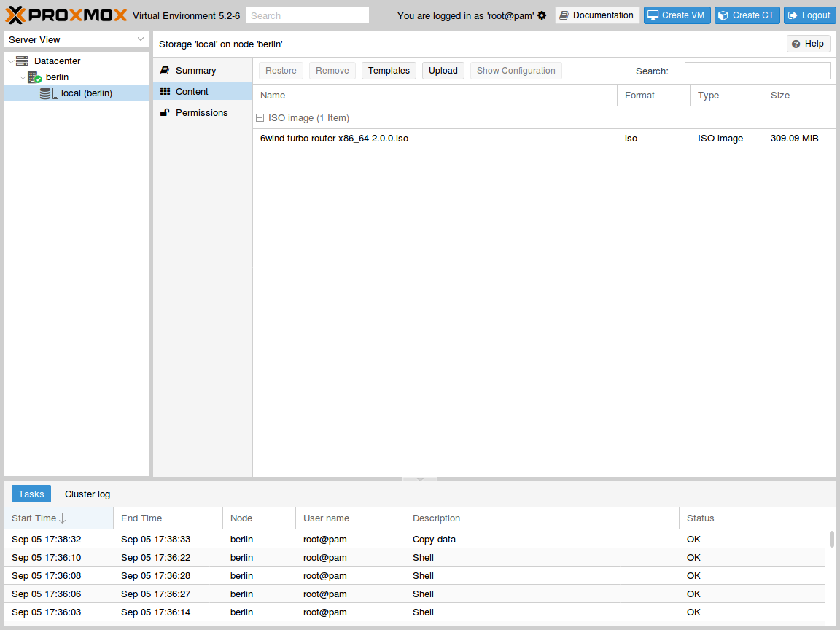840x630 pixels.
Task: Click the Content grid icon
Action: pyautogui.click(x=166, y=92)
